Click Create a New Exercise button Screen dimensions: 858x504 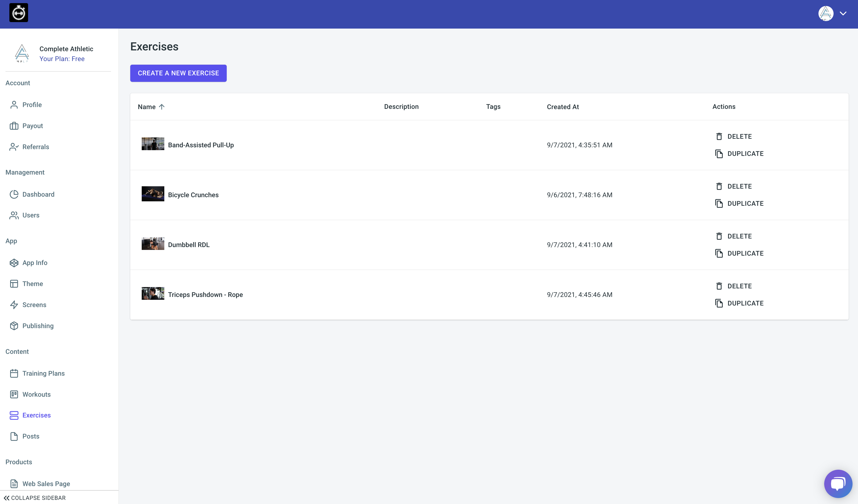coord(178,73)
